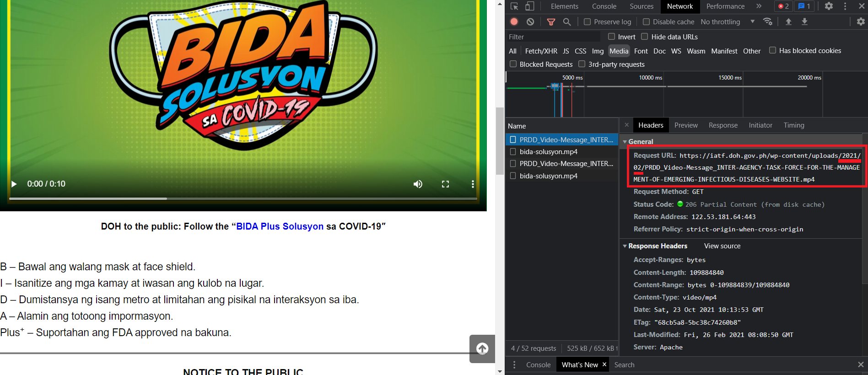Screen dimensions: 868x375
Task: Enable the Preserve log checkbox
Action: click(x=587, y=21)
